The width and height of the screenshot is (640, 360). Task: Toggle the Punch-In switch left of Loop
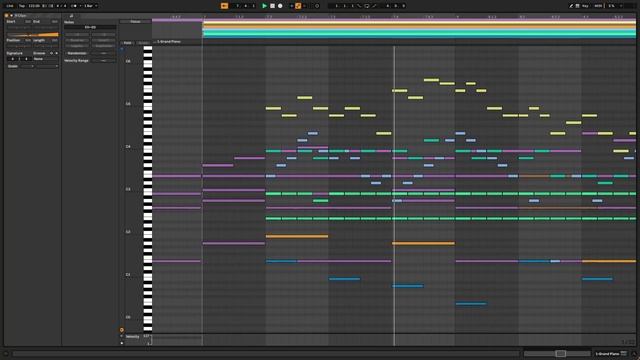(x=359, y=6)
